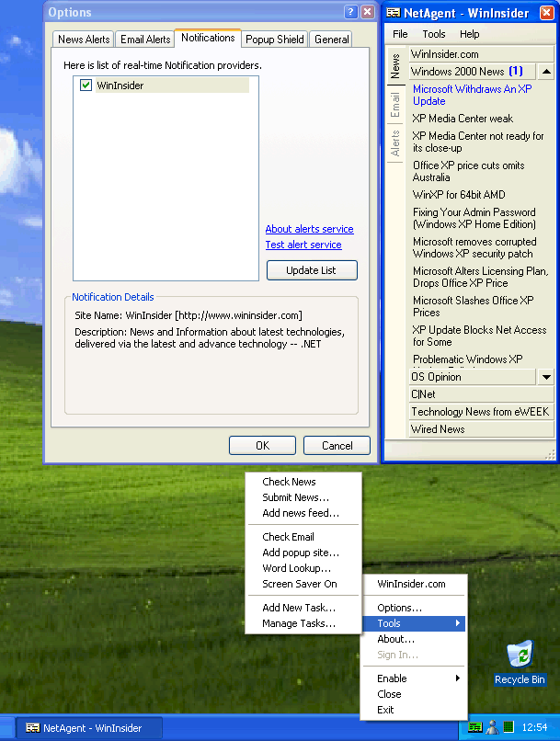Switch to the News Alerts tab
560x741 pixels.
[84, 40]
